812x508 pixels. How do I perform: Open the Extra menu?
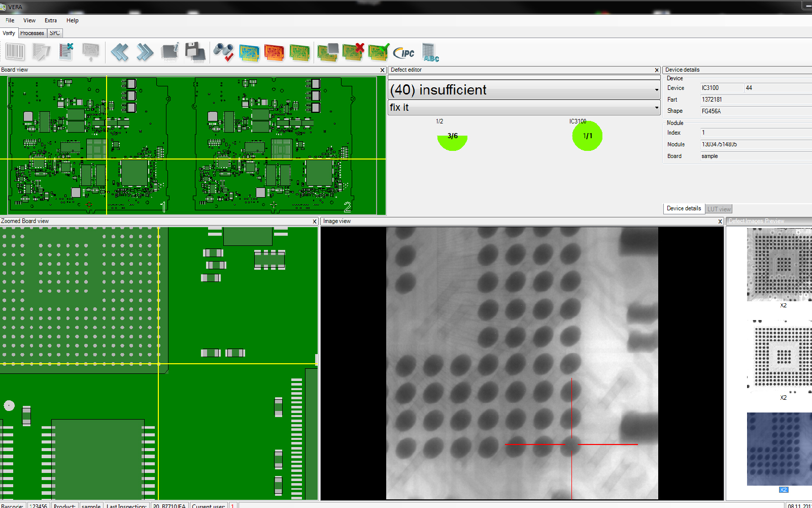[x=50, y=20]
